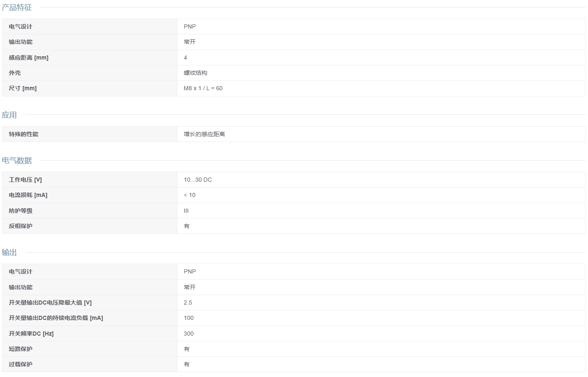Click the 电气数据 section heading
Screen dimensions: 588x377
tap(17, 161)
